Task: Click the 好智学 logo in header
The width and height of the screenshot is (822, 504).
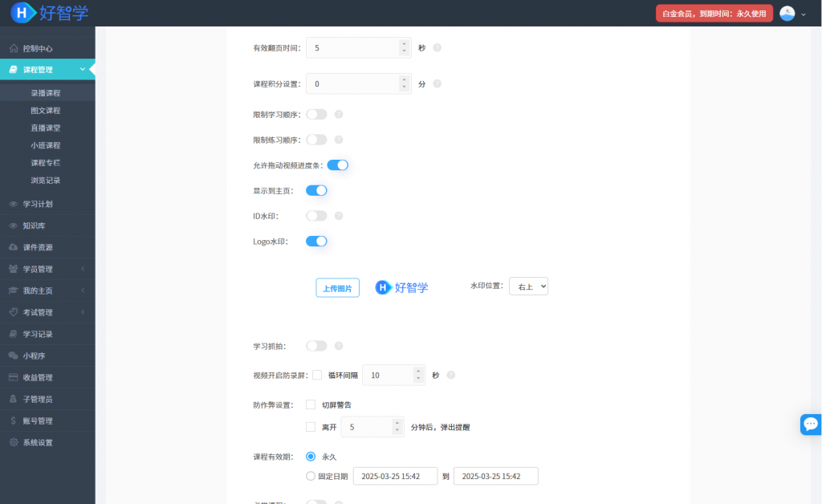Action: pos(50,13)
